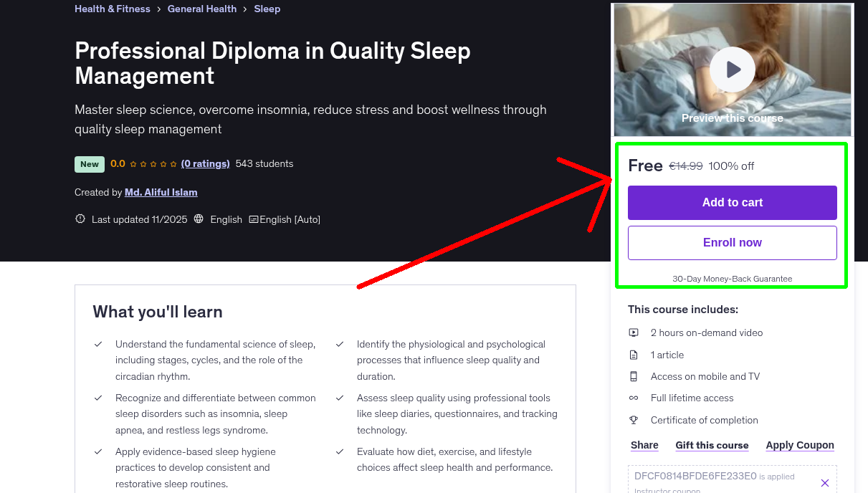Click the mobile and TV access icon
Image resolution: width=868 pixels, height=493 pixels.
[x=634, y=376]
